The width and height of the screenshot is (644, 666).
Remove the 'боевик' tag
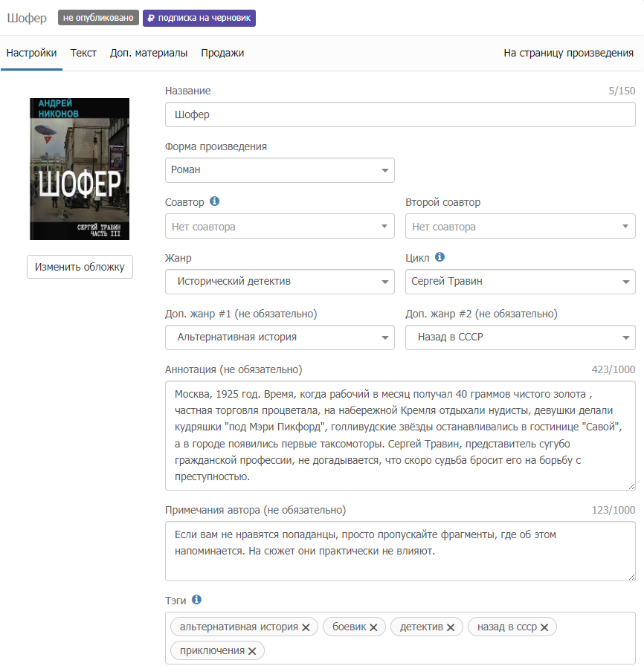[x=373, y=627]
